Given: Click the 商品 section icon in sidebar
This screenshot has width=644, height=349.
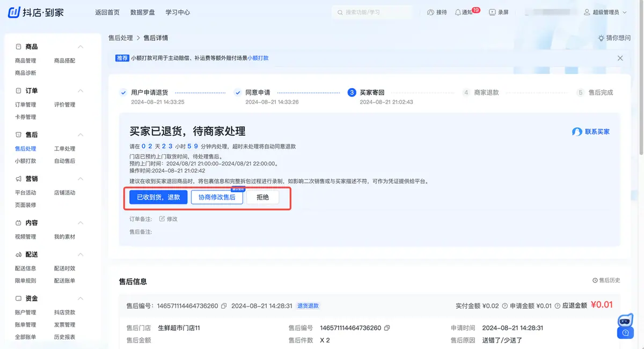Looking at the screenshot, I should (19, 47).
